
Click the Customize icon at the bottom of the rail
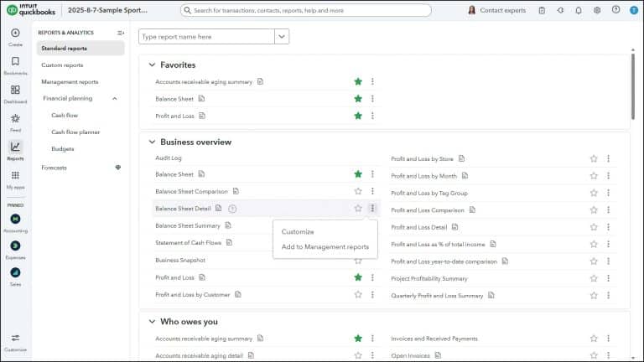[15, 339]
